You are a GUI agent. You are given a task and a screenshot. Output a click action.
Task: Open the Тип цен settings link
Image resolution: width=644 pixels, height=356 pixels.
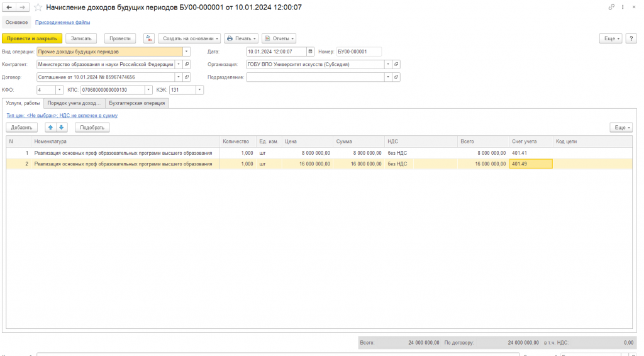[62, 115]
